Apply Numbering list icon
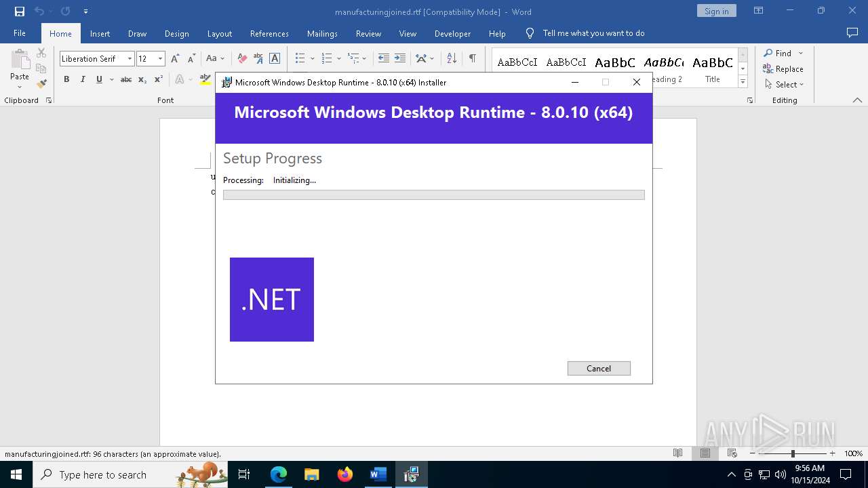Image resolution: width=868 pixels, height=488 pixels. [327, 59]
